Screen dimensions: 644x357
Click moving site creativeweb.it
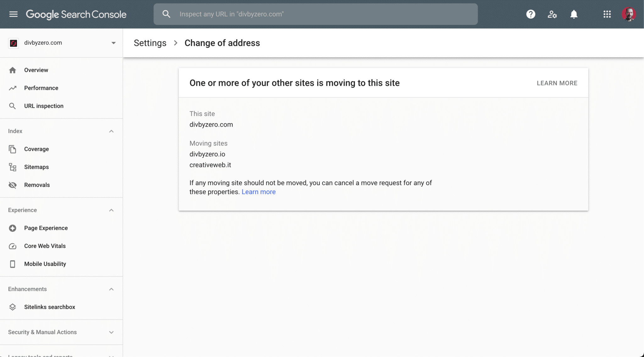tap(210, 165)
